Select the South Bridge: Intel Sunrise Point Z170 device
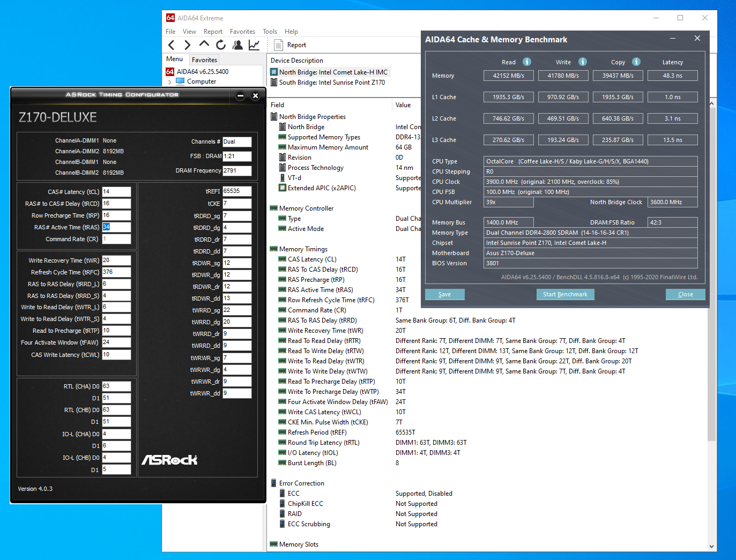736x560 pixels. click(328, 83)
